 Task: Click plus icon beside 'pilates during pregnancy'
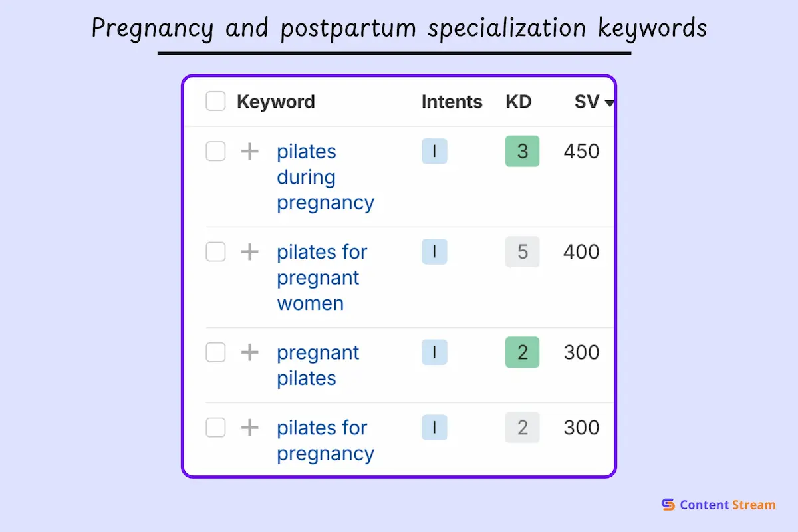click(x=249, y=152)
